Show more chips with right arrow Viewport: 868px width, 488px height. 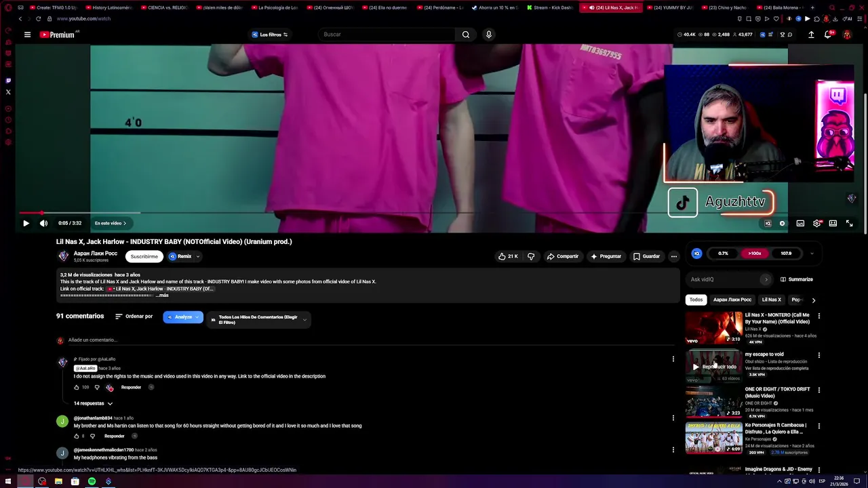(814, 300)
